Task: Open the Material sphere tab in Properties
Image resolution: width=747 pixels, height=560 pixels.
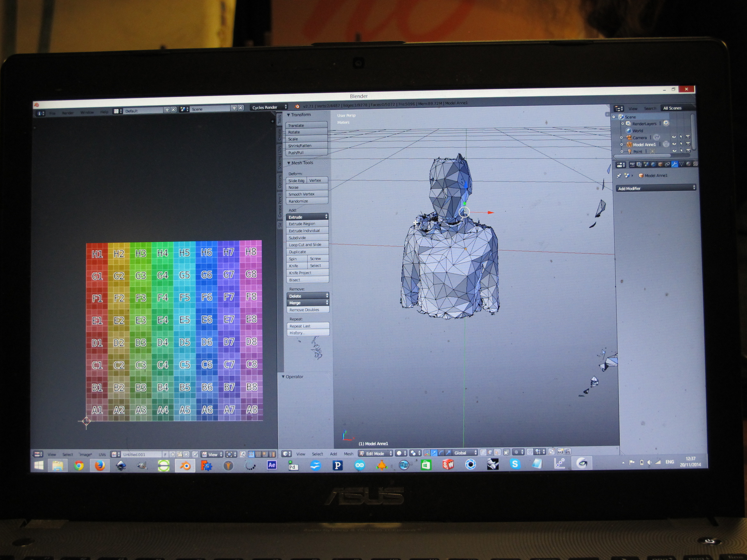Action: pyautogui.click(x=689, y=164)
